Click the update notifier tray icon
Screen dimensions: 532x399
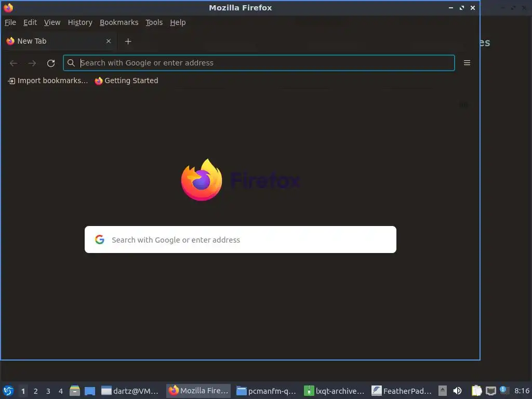coord(503,390)
